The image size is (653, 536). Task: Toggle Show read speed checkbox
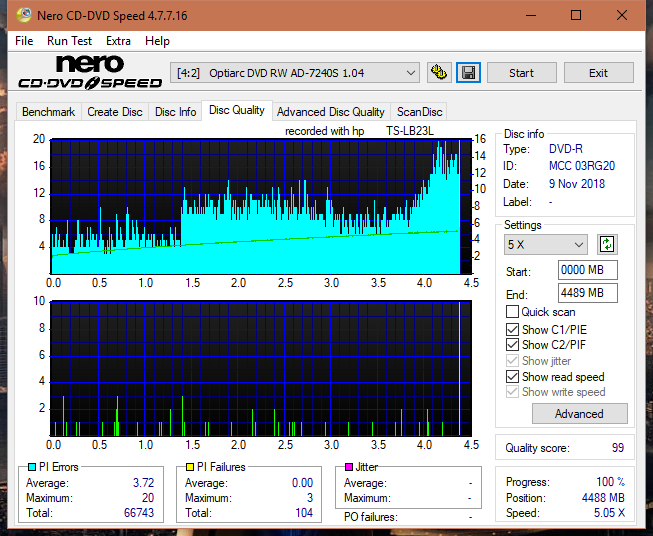(512, 376)
